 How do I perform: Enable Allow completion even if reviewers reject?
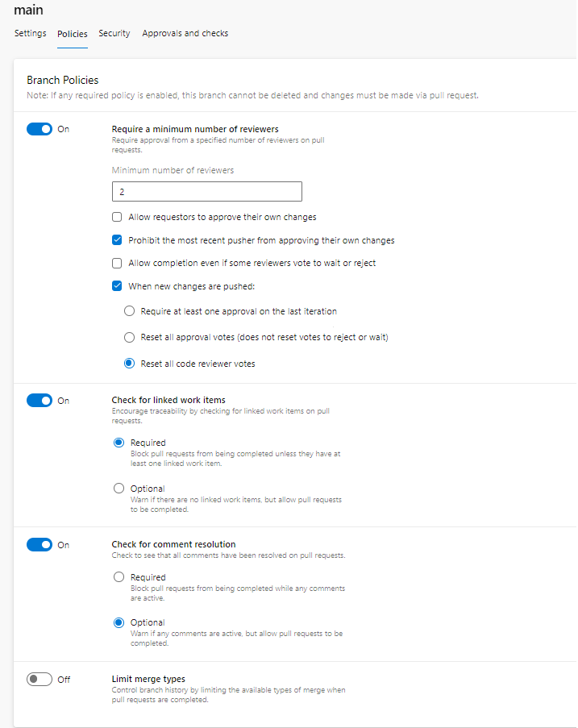pyautogui.click(x=117, y=264)
